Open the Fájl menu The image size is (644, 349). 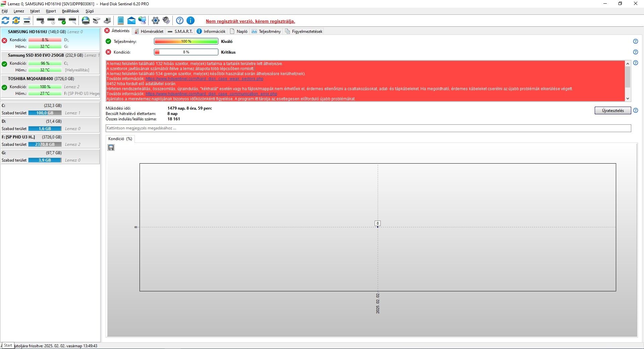(5, 11)
